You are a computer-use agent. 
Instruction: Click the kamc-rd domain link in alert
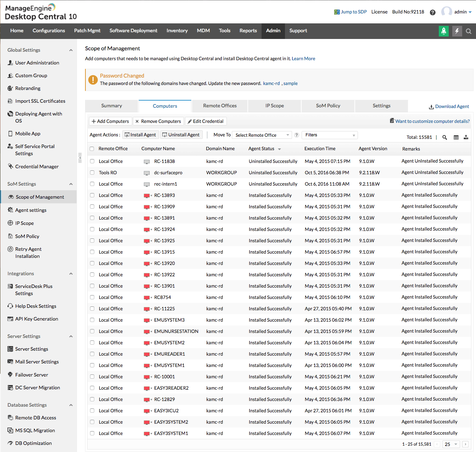[x=271, y=84]
